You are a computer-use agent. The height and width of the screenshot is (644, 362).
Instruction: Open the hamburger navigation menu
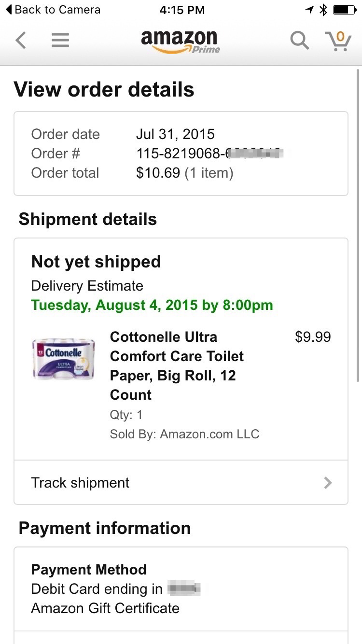tap(60, 40)
